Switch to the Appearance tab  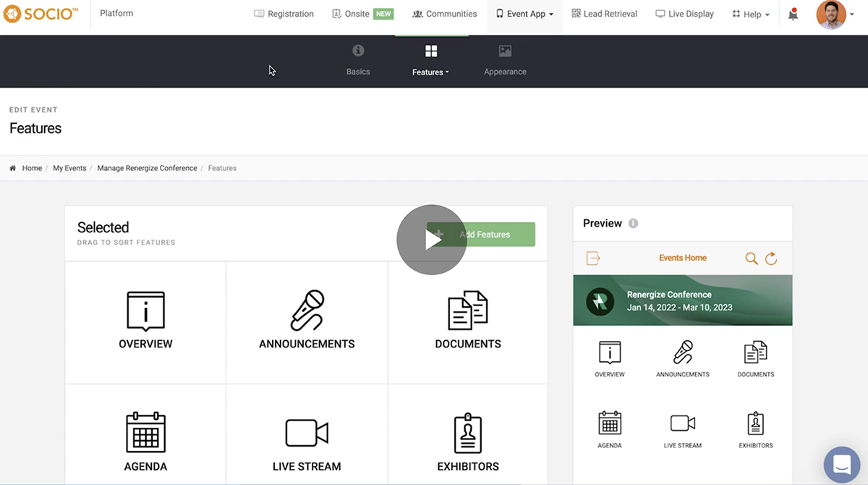[x=505, y=61]
